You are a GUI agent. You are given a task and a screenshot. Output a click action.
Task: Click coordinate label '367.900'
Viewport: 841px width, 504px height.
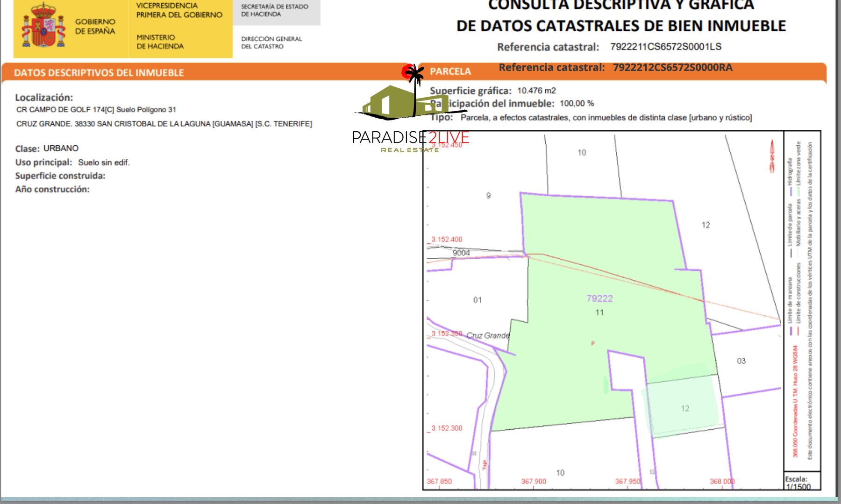534,481
